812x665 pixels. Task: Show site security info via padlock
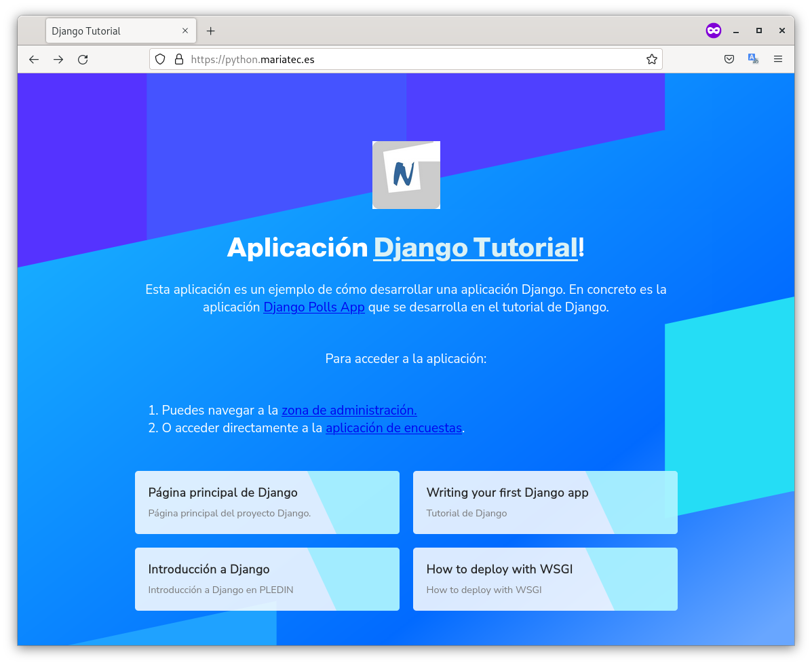coord(179,59)
